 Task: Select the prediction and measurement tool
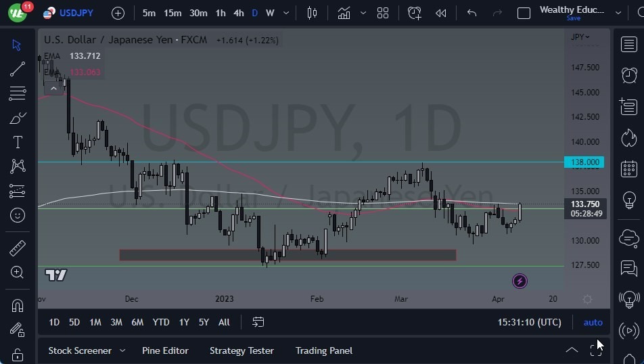click(18, 191)
